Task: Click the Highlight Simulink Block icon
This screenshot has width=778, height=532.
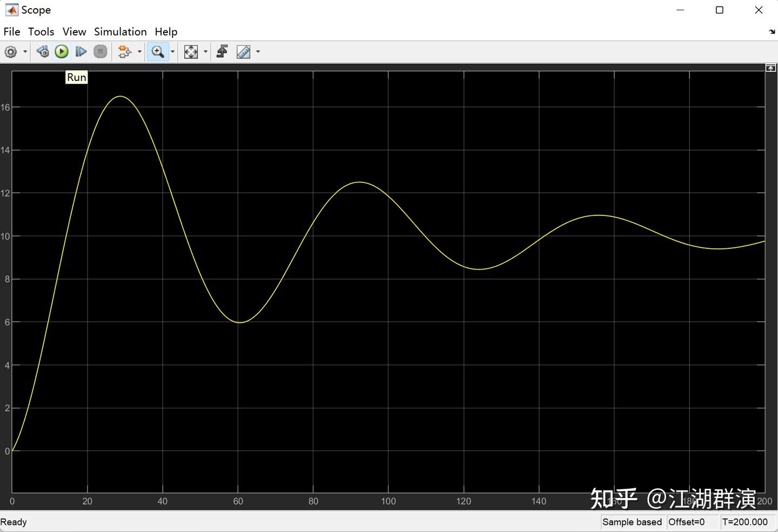Action: [125, 52]
